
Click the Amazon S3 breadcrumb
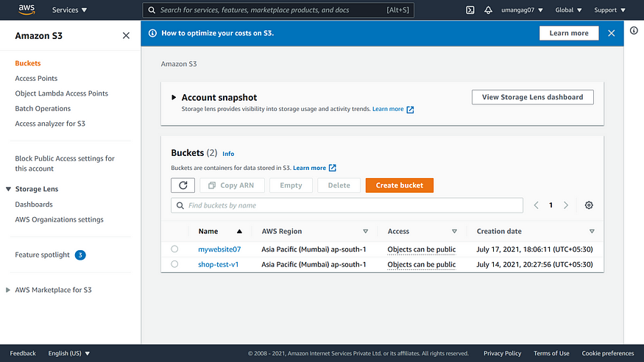(x=179, y=64)
